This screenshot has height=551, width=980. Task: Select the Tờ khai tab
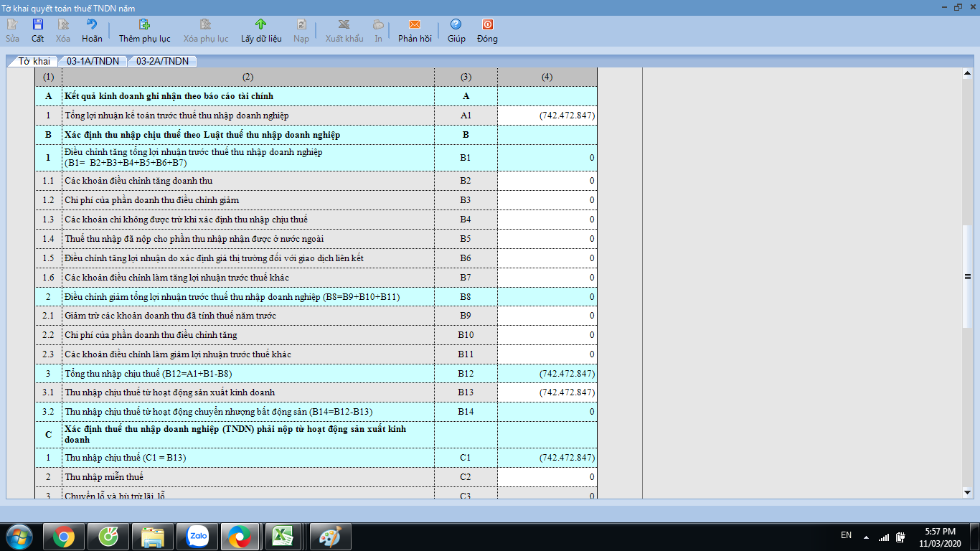[34, 61]
